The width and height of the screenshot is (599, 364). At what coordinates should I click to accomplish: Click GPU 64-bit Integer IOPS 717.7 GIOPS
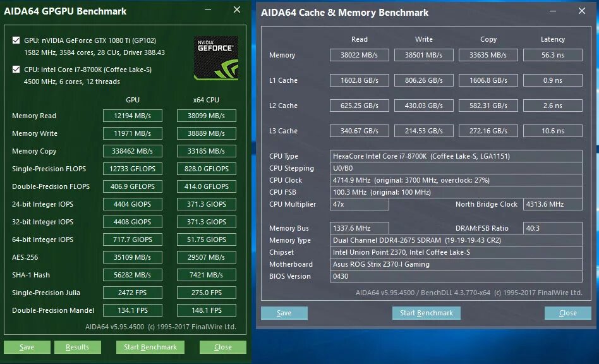point(133,240)
